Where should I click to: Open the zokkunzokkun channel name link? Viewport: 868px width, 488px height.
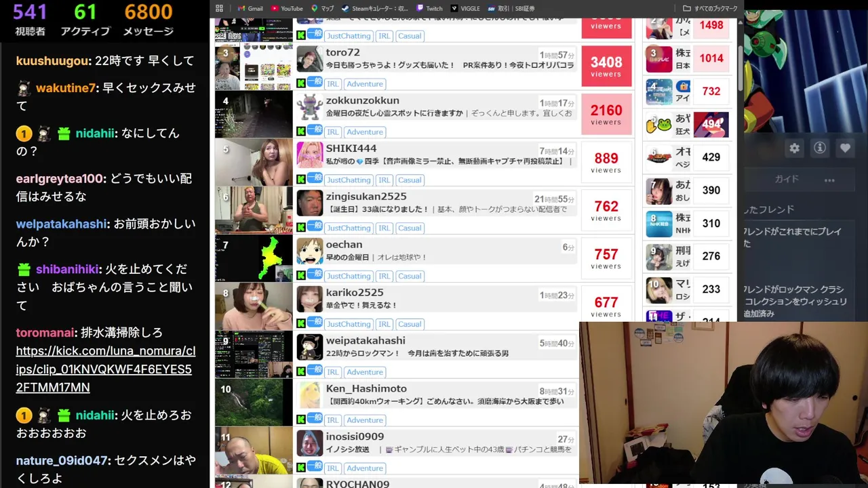click(x=362, y=100)
